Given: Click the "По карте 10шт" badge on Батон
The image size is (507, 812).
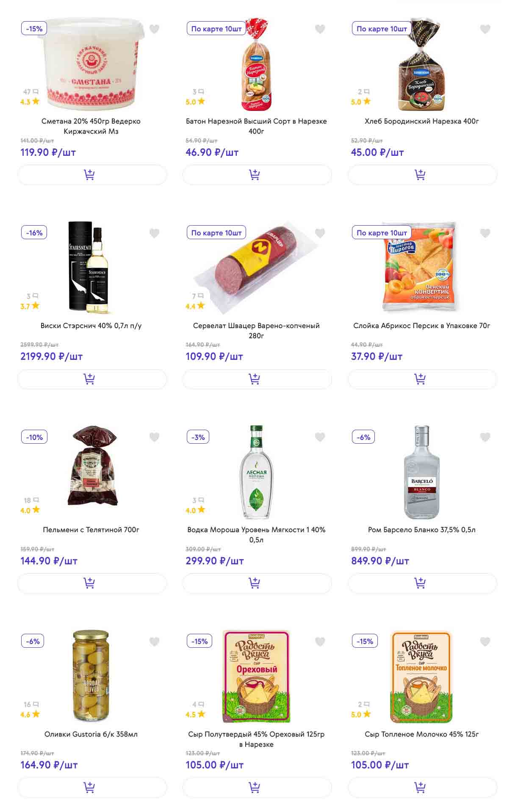Looking at the screenshot, I should click(216, 29).
